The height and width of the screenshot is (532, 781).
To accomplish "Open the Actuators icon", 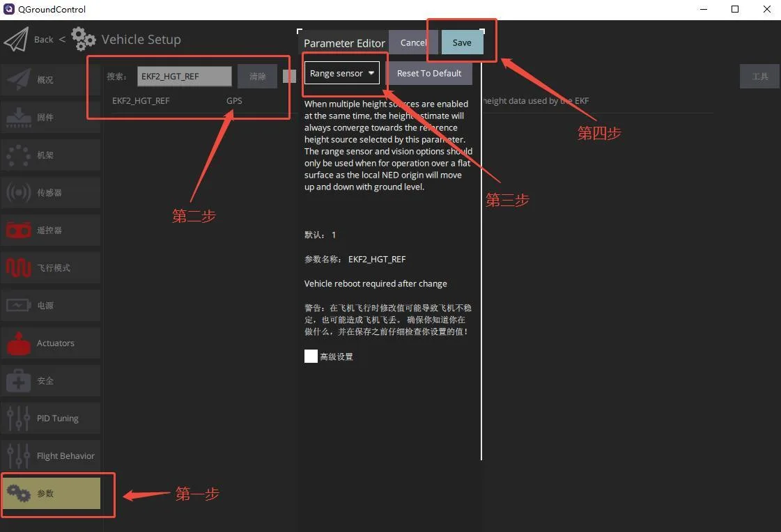I will [18, 343].
